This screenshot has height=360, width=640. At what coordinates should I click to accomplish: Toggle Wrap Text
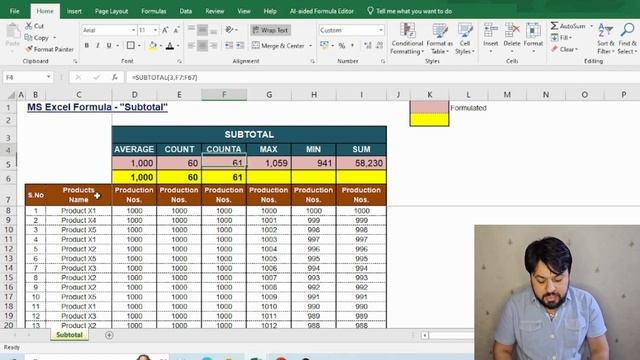[270, 30]
